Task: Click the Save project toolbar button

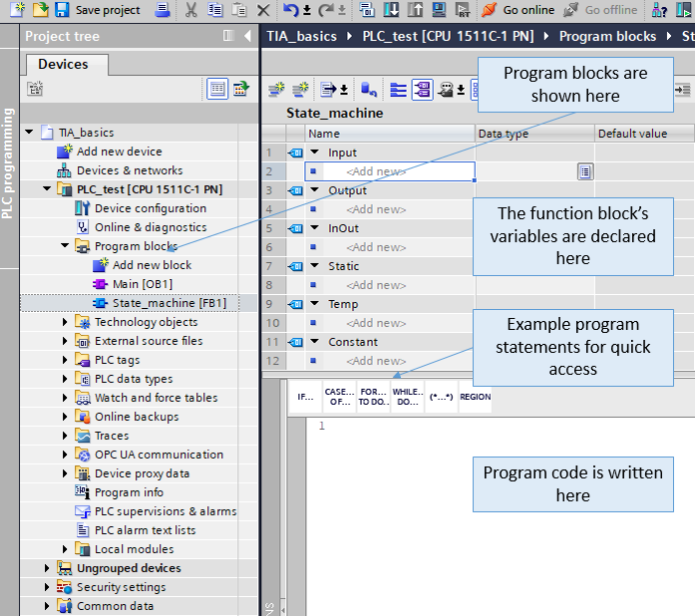Action: pos(97,10)
